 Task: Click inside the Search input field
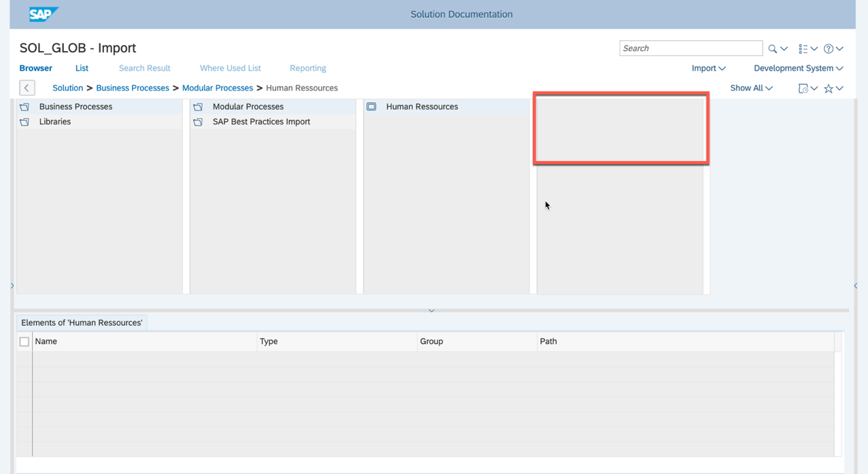690,48
